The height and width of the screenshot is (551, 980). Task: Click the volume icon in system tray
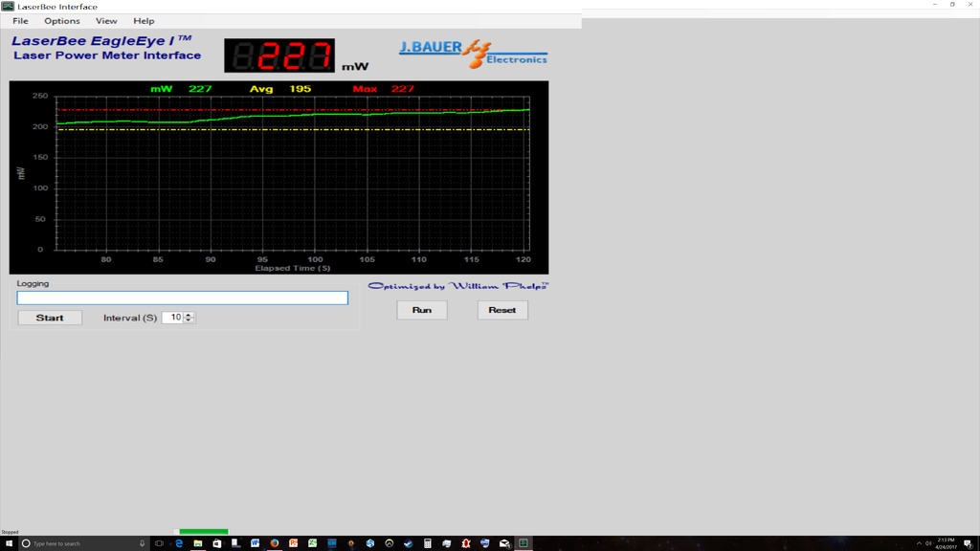[928, 543]
